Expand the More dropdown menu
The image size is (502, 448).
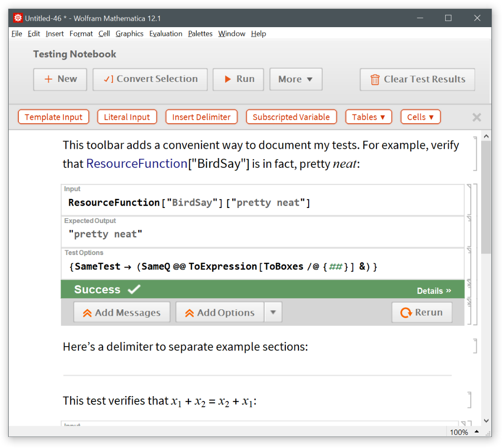coord(296,80)
